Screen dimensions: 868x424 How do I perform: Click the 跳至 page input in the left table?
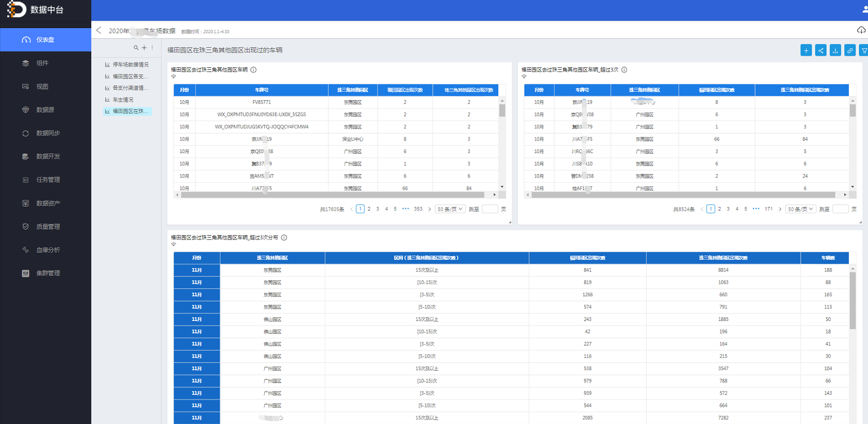[490, 209]
